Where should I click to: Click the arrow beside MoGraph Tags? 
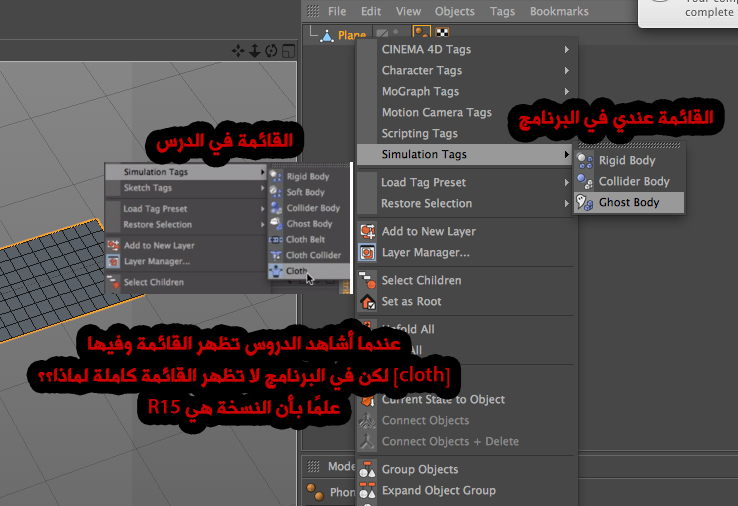click(x=567, y=91)
